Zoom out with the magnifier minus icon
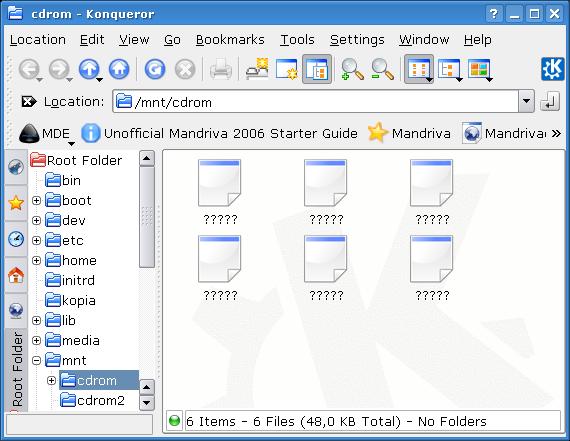Viewport: 570px width, 441px height. [382, 69]
